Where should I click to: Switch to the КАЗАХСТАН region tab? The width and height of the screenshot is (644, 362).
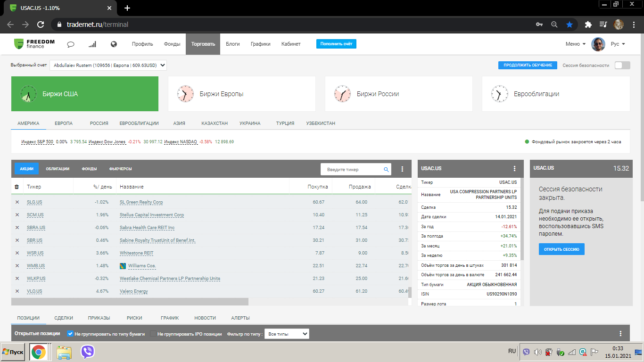(215, 123)
